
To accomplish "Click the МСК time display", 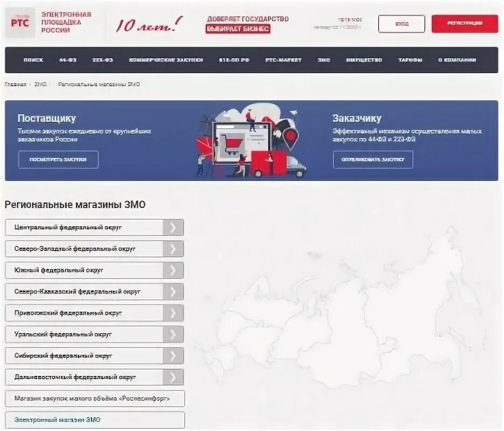I will (x=350, y=19).
